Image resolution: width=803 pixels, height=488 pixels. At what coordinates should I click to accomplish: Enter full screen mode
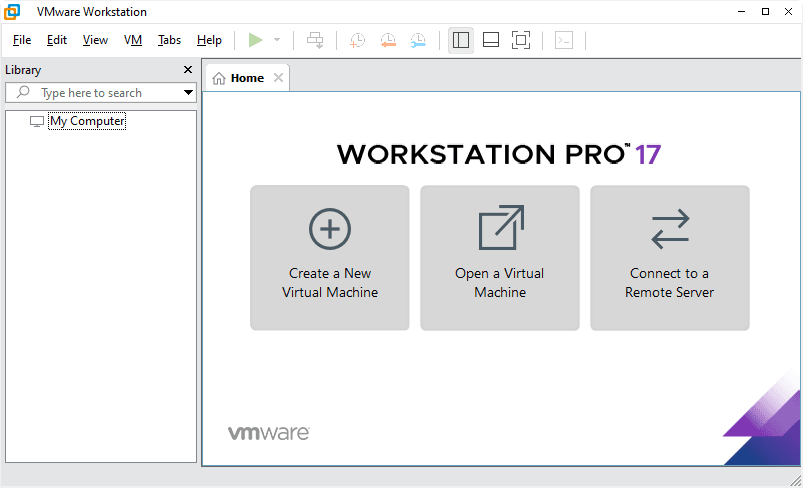(x=521, y=40)
